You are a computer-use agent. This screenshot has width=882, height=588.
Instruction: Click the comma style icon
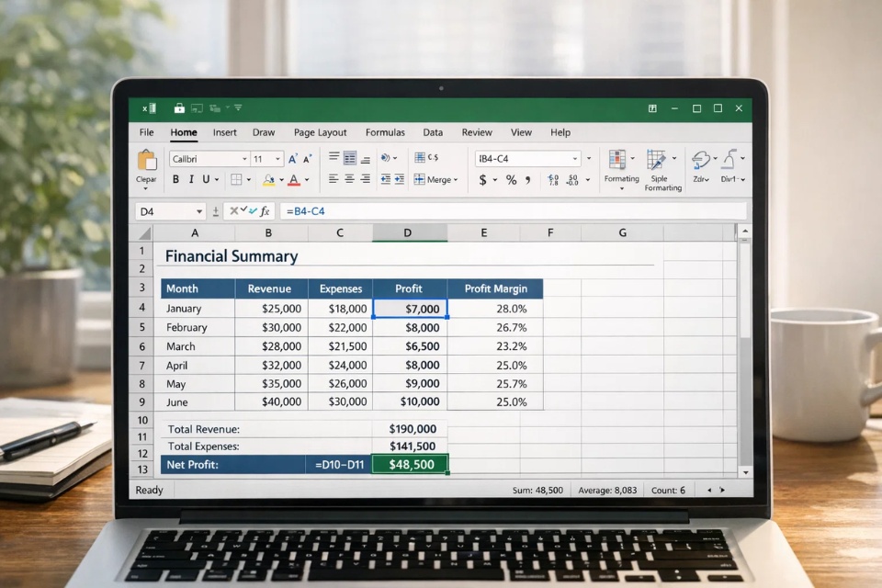[x=528, y=180]
